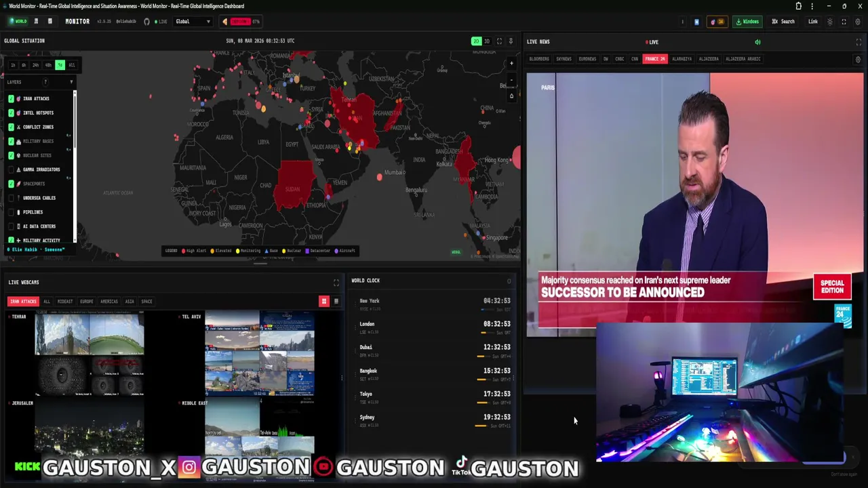Screen dimensions: 868x488
Task: Click the layers help question mark icon
Action: point(45,82)
